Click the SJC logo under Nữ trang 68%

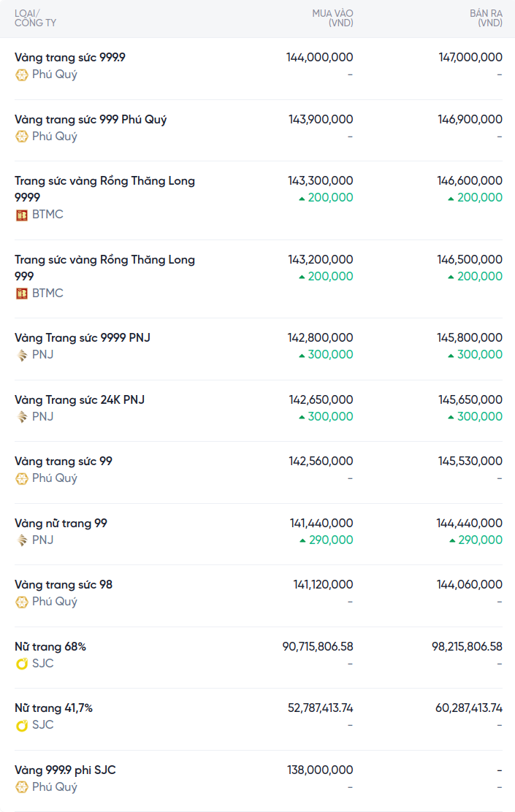(x=22, y=664)
